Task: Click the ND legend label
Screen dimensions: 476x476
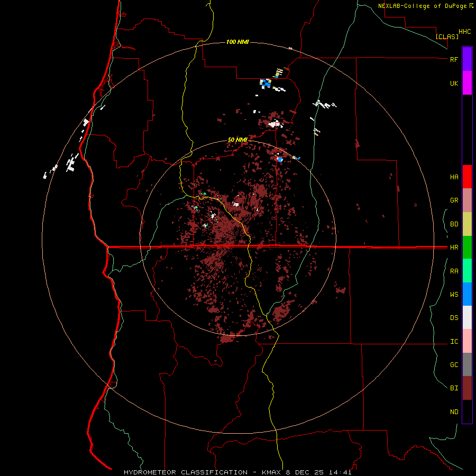Action: [454, 412]
